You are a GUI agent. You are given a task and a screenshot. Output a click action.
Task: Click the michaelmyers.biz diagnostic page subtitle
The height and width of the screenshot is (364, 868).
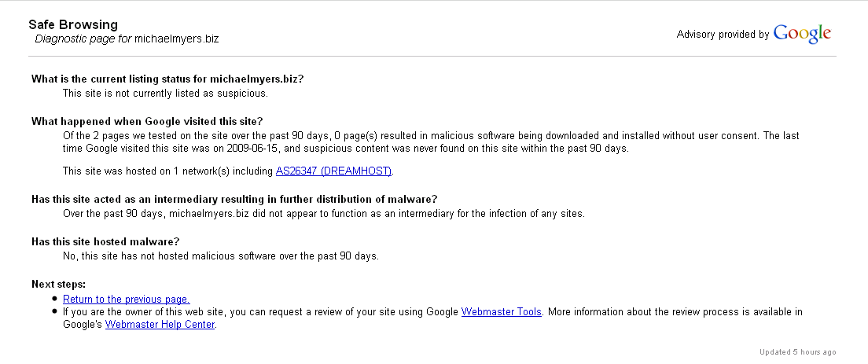127,39
